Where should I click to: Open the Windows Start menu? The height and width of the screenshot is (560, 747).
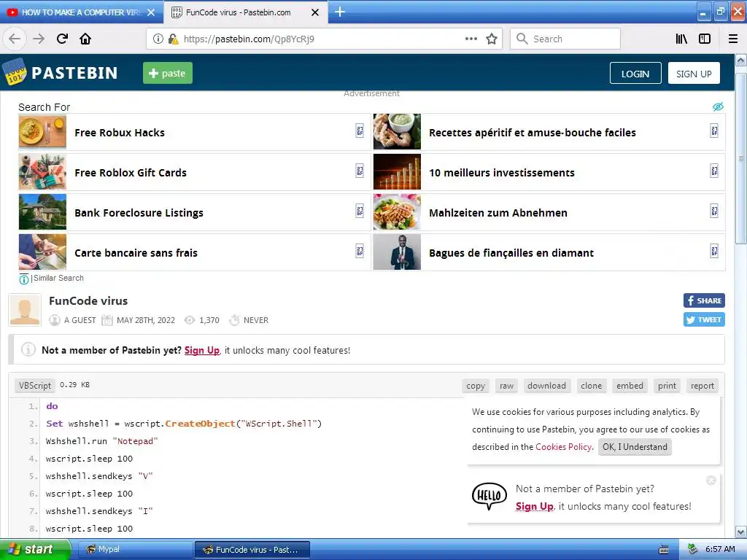click(35, 549)
